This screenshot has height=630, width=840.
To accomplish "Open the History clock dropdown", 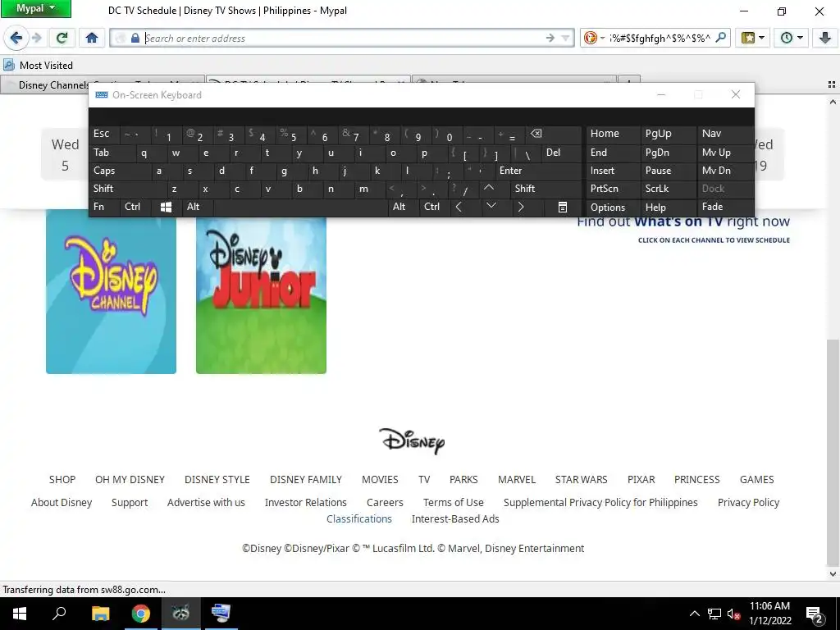I will (x=792, y=38).
